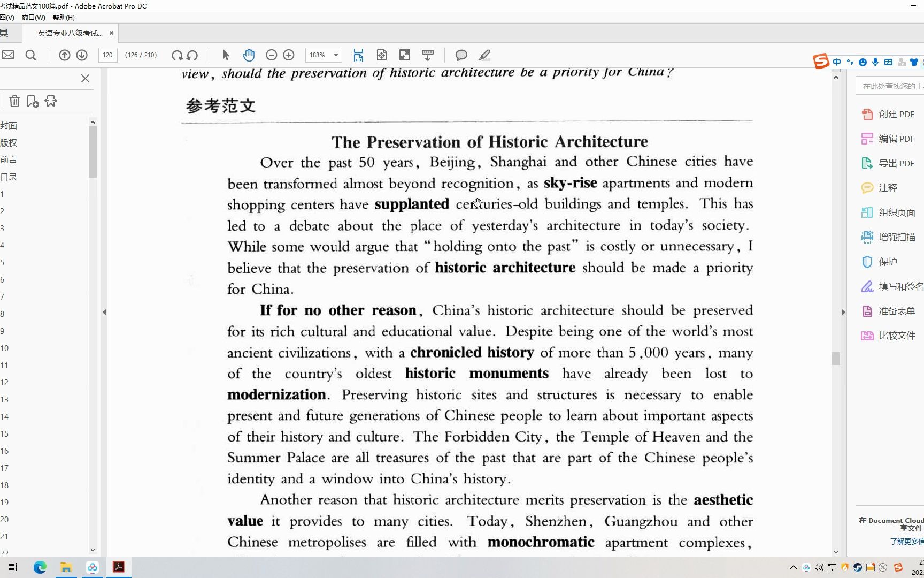Open the 准备表单 tool
924x578 pixels.
(x=888, y=311)
